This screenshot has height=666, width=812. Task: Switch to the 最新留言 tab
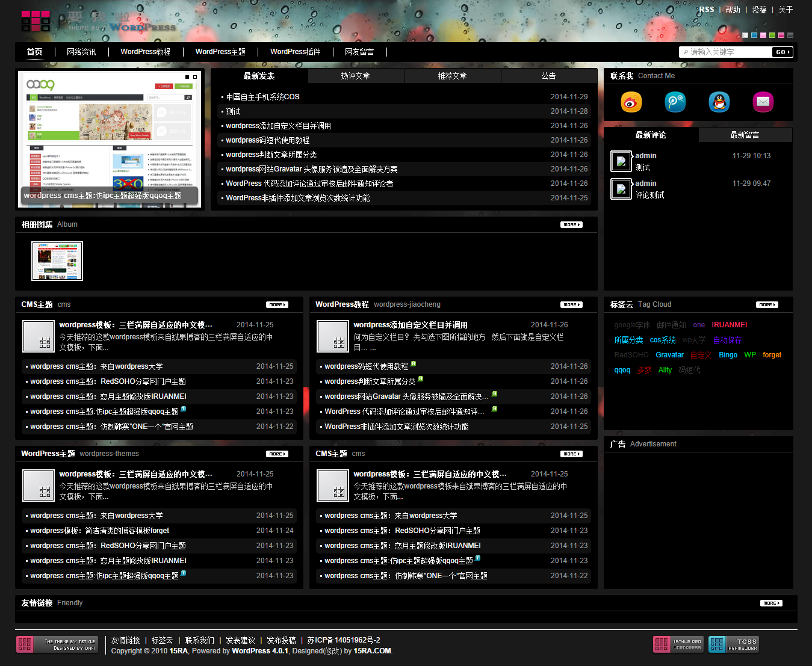[x=745, y=135]
